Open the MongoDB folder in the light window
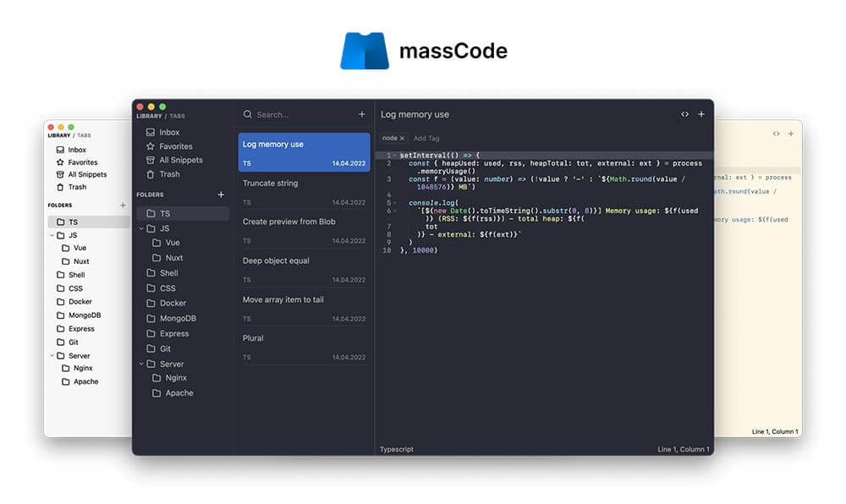The image size is (846, 504). coord(79,315)
